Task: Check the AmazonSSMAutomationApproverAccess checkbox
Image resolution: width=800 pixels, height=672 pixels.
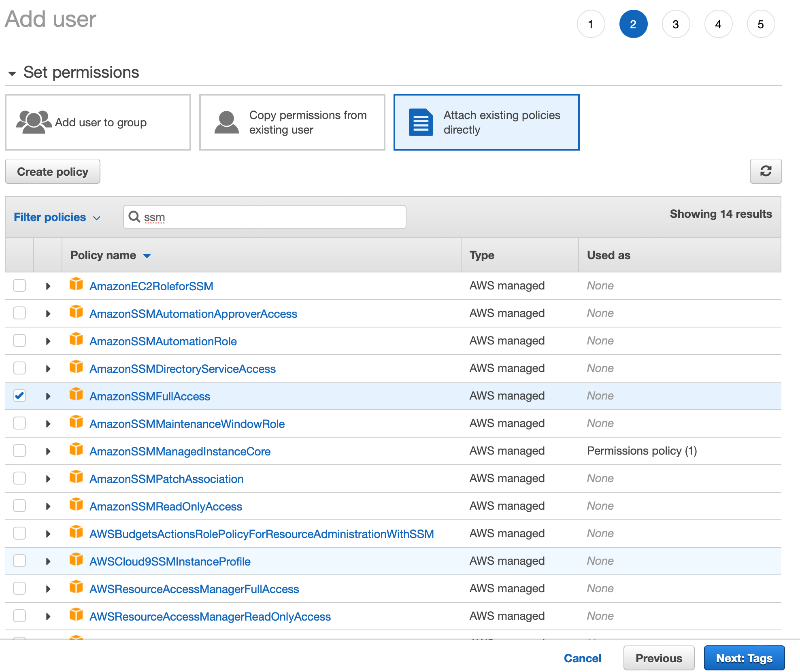Action: pos(19,313)
